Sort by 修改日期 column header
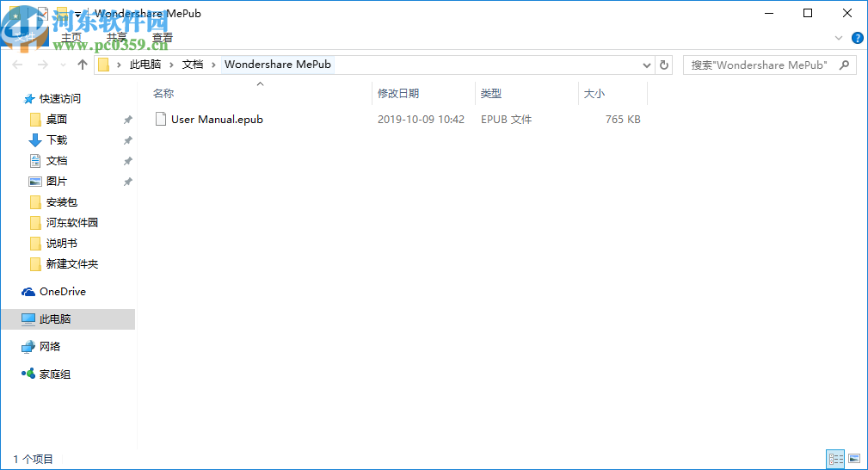Viewport: 868px width, 470px height. (398, 93)
